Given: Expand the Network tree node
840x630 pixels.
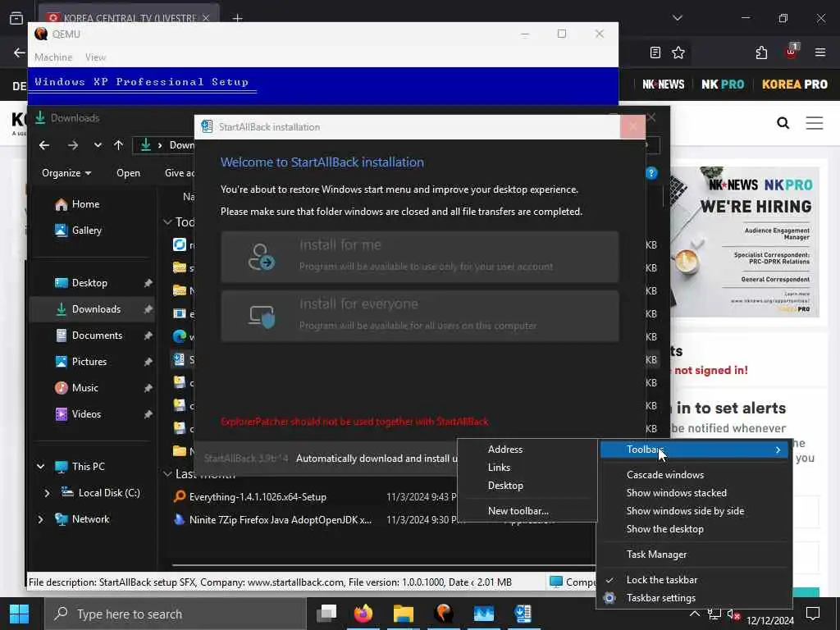Looking at the screenshot, I should (x=41, y=519).
